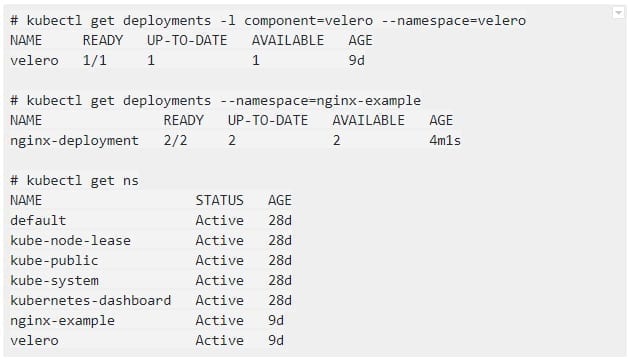Select the kube-public namespace name
The width and height of the screenshot is (630, 360).
(54, 261)
